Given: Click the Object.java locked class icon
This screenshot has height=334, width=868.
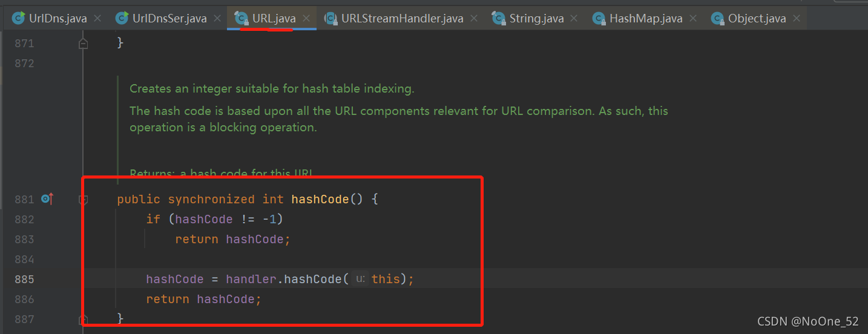Looking at the screenshot, I should (x=717, y=19).
